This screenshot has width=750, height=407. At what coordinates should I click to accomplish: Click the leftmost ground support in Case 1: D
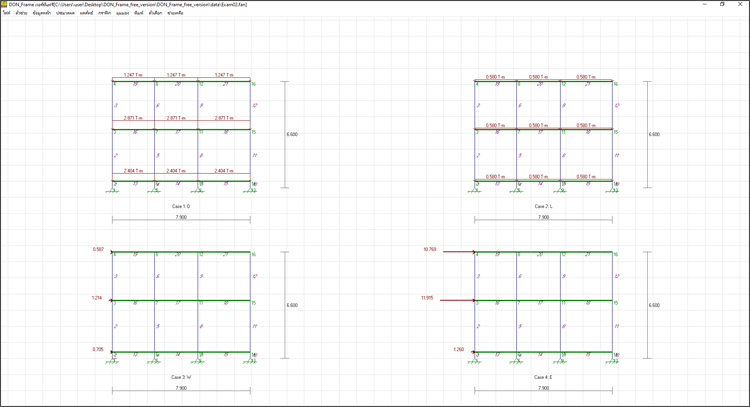pos(112,188)
